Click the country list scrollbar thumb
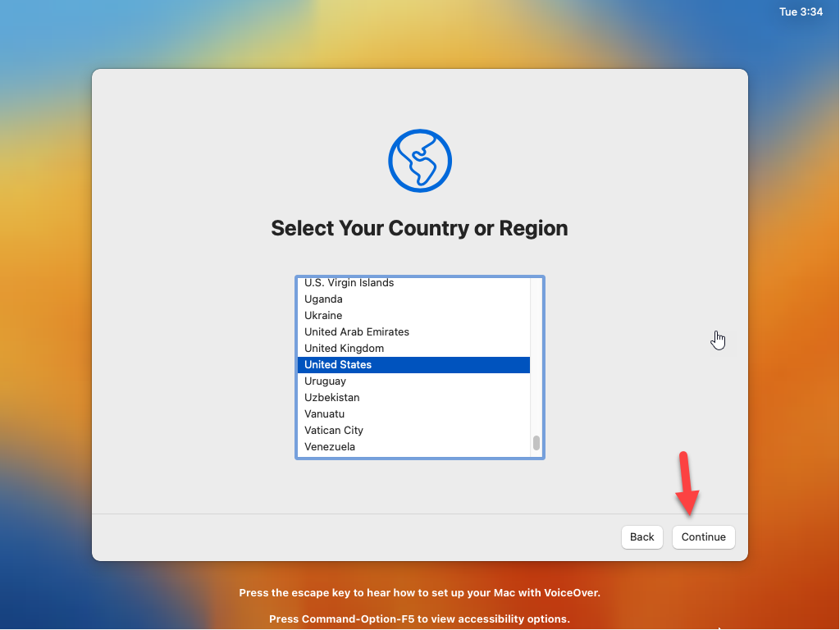 (x=536, y=443)
